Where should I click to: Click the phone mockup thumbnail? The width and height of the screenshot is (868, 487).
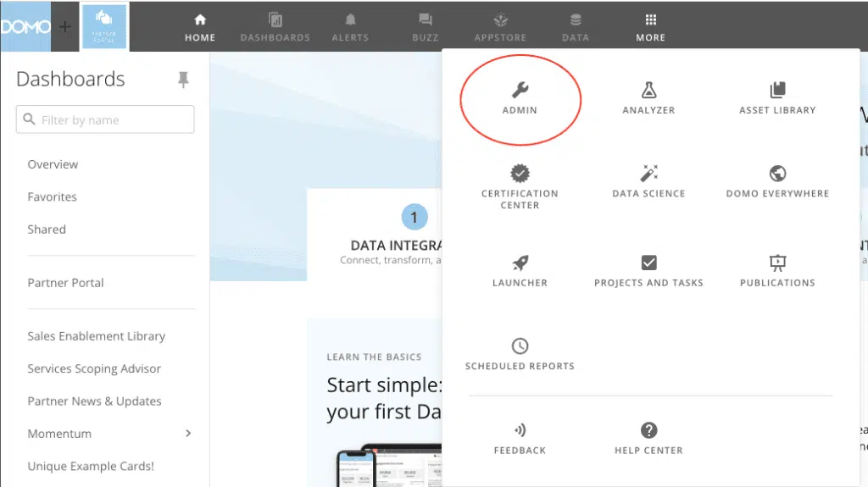356,468
